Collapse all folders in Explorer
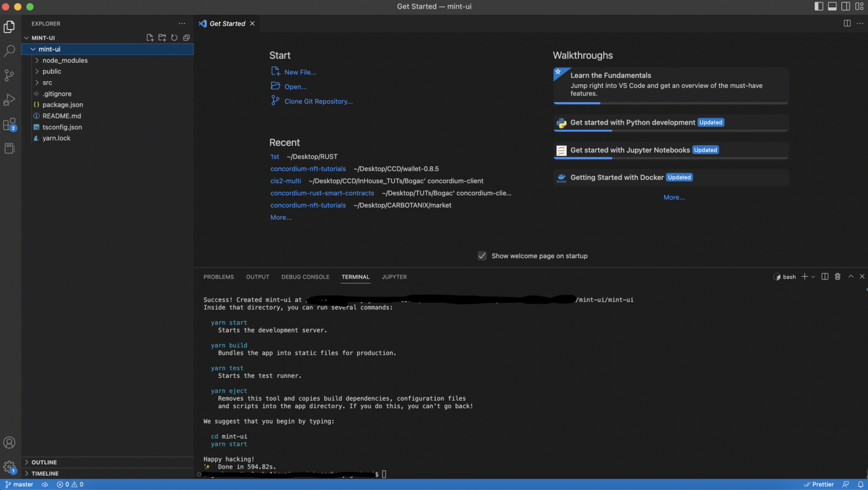This screenshot has height=490, width=868. [x=186, y=38]
